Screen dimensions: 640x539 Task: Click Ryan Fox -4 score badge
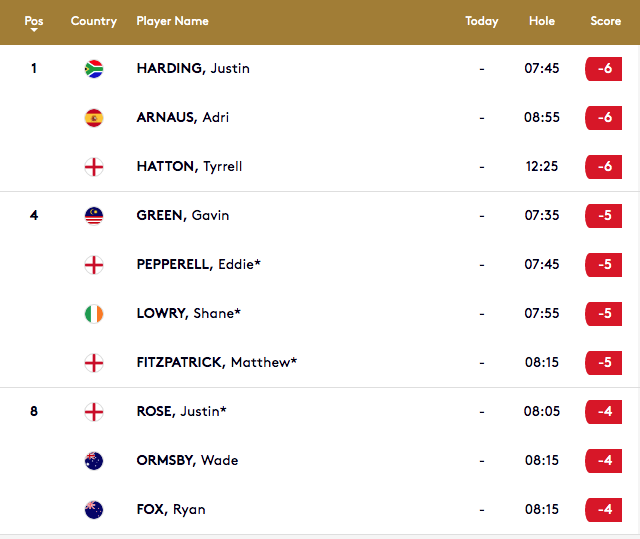coord(603,510)
